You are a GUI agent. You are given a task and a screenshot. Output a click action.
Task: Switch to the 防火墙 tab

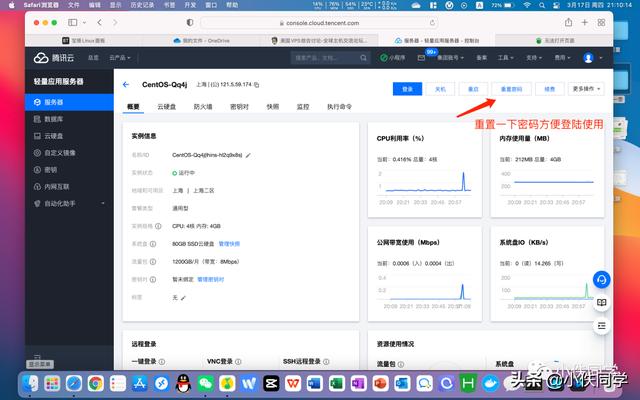[203, 107]
